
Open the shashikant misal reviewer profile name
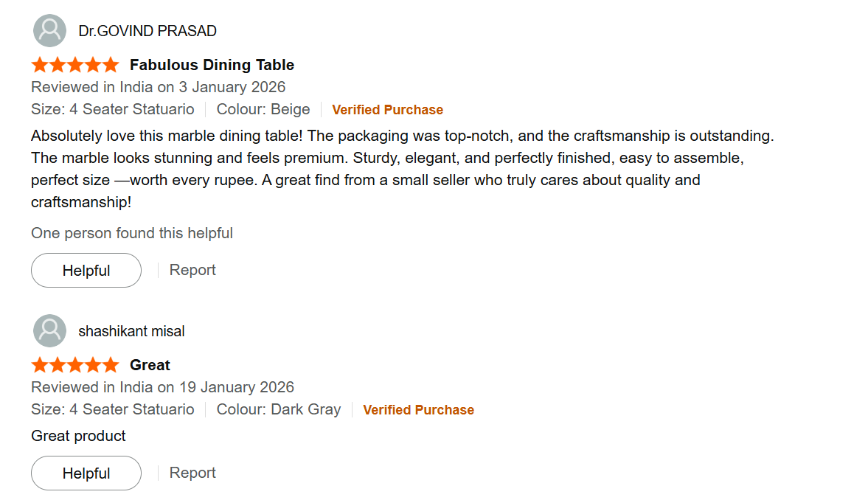click(131, 331)
